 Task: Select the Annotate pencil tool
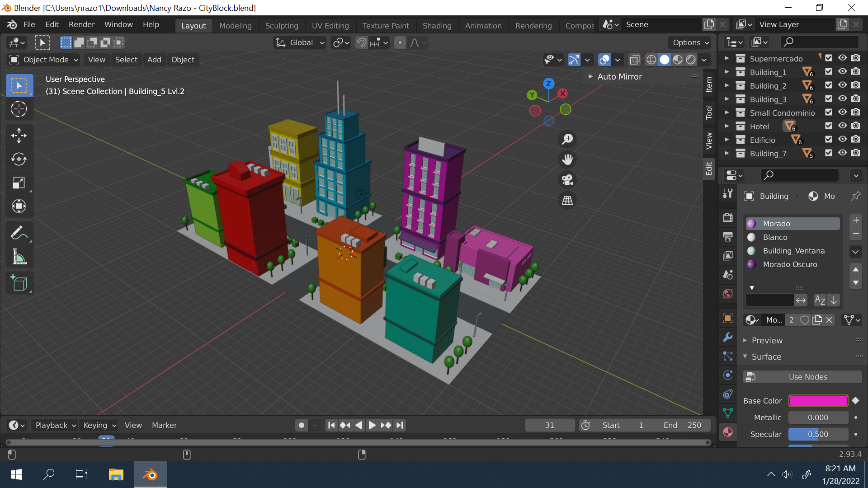(19, 233)
